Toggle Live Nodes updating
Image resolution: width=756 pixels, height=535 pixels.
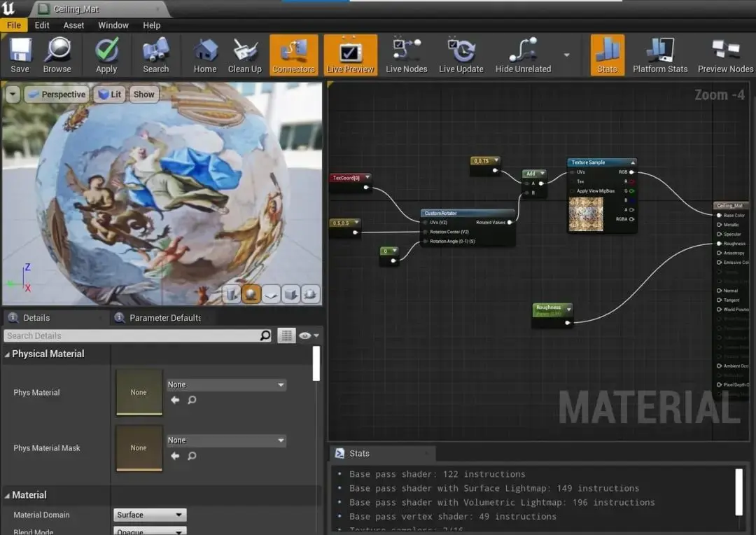(x=406, y=55)
